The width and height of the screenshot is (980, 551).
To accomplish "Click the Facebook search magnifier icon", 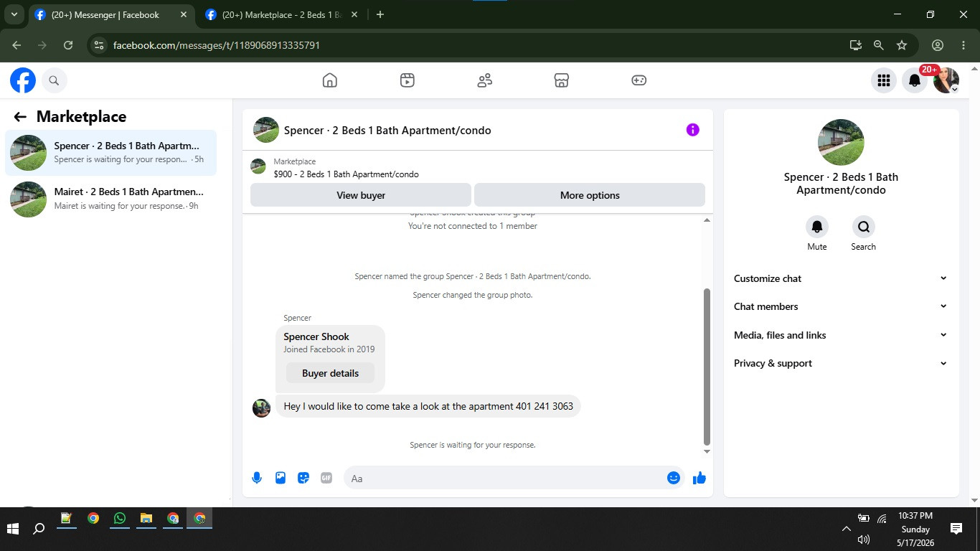I will pyautogui.click(x=54, y=80).
